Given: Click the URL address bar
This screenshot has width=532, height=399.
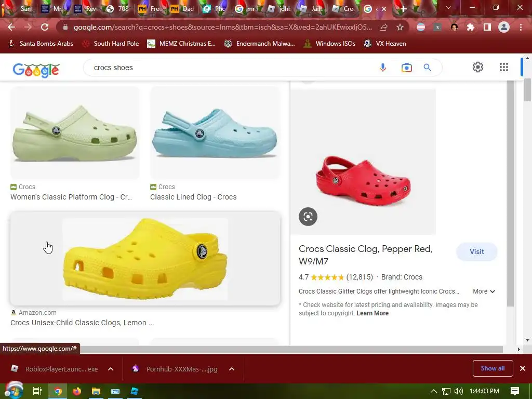Looking at the screenshot, I should (222, 27).
